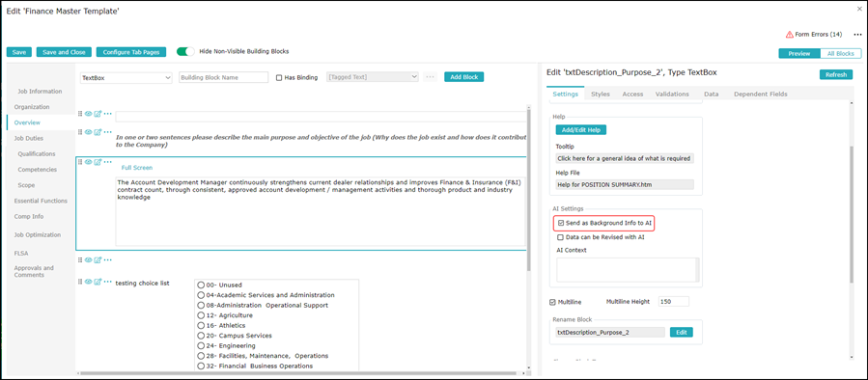This screenshot has width=868, height=380.
Task: Open the TextBox block type dropdown
Action: pyautogui.click(x=126, y=78)
